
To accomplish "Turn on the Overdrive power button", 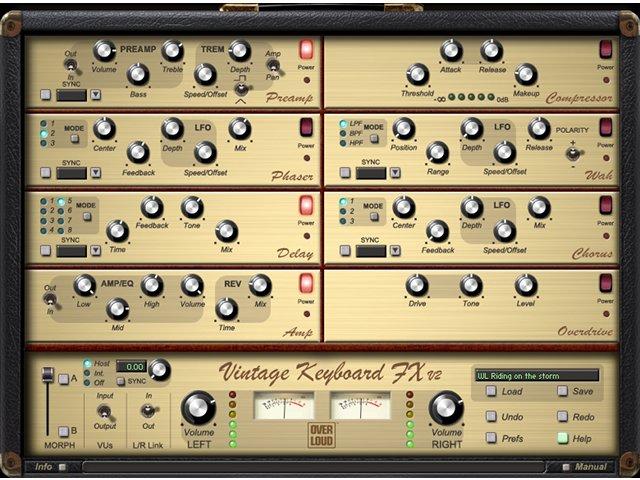I will coord(606,283).
